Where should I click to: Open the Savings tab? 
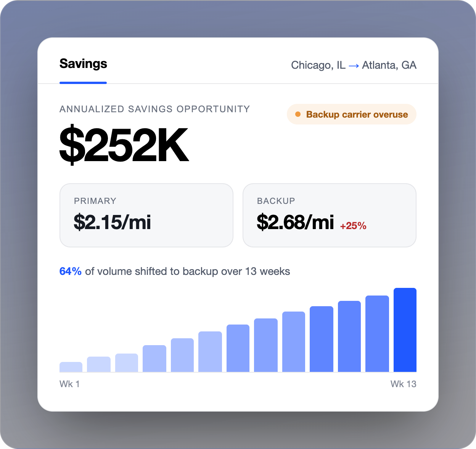coord(83,64)
